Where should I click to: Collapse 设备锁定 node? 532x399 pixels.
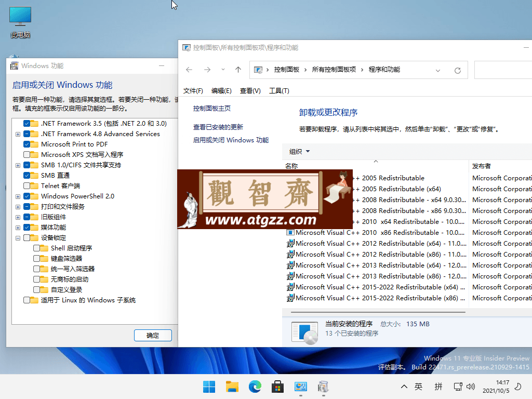18,238
